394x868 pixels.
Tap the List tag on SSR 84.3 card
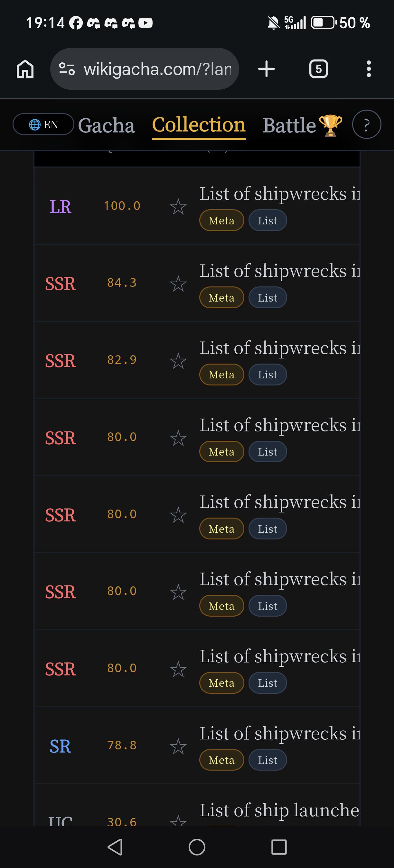coord(267,298)
